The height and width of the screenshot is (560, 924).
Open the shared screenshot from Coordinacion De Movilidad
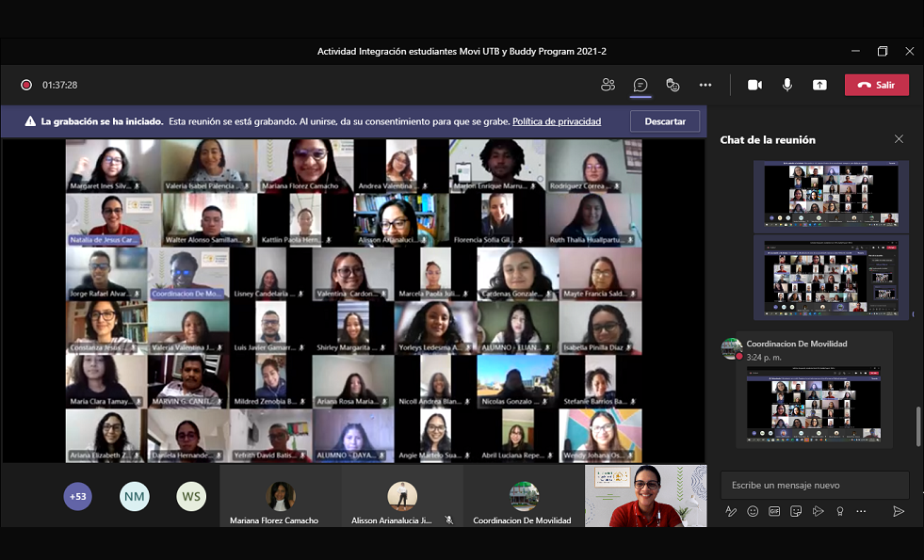(x=814, y=403)
